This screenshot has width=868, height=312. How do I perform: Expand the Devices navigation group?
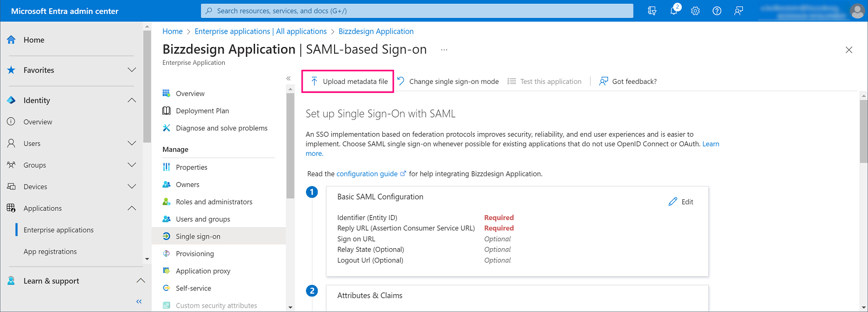pyautogui.click(x=132, y=187)
